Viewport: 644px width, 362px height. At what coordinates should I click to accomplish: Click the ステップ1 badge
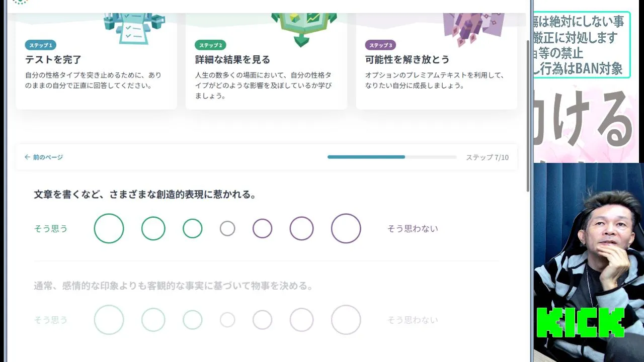[40, 45]
